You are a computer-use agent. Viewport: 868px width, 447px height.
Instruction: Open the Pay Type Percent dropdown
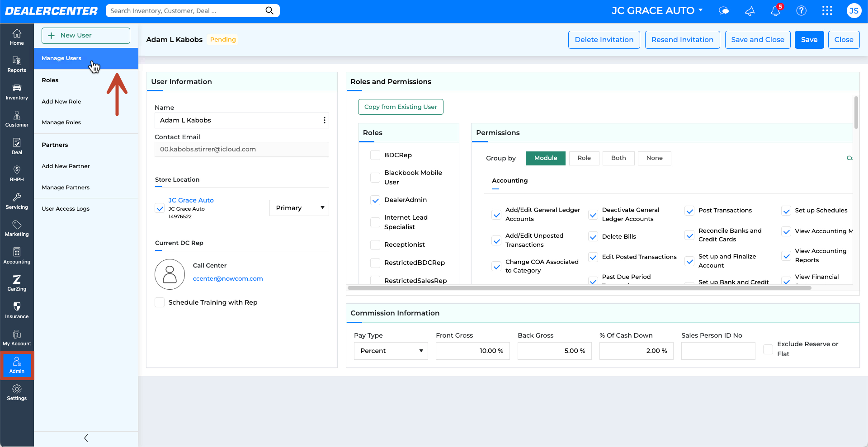coord(391,351)
